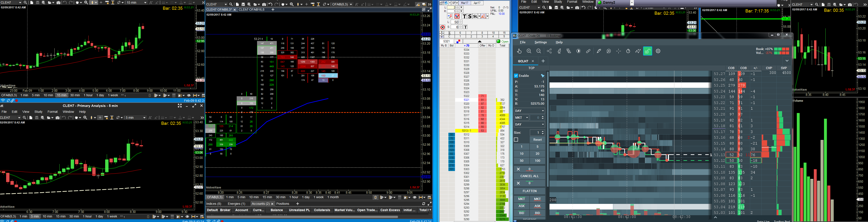The image size is (868, 222).
Task: Click the Size stepper field in Bookmap
Action: [537, 133]
